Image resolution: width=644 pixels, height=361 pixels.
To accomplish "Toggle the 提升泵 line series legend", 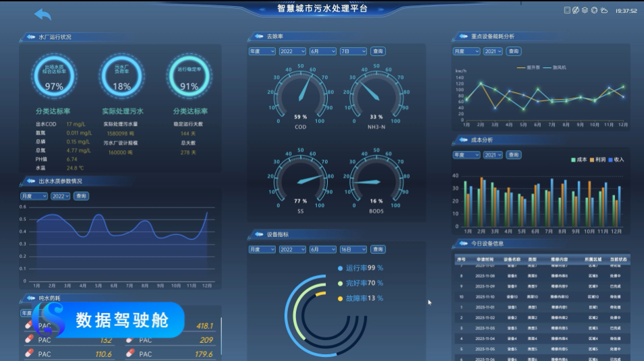I will pos(528,67).
